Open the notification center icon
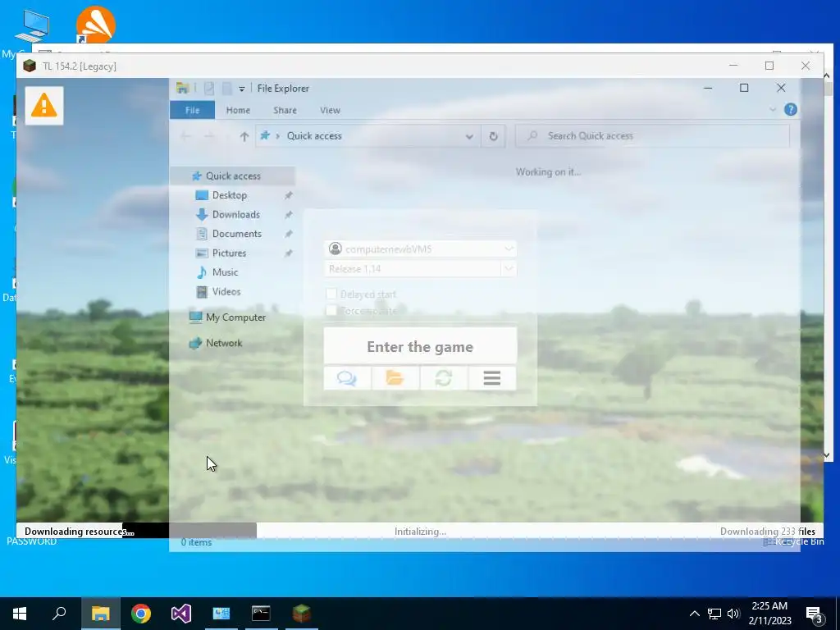The height and width of the screenshot is (630, 840). (815, 614)
